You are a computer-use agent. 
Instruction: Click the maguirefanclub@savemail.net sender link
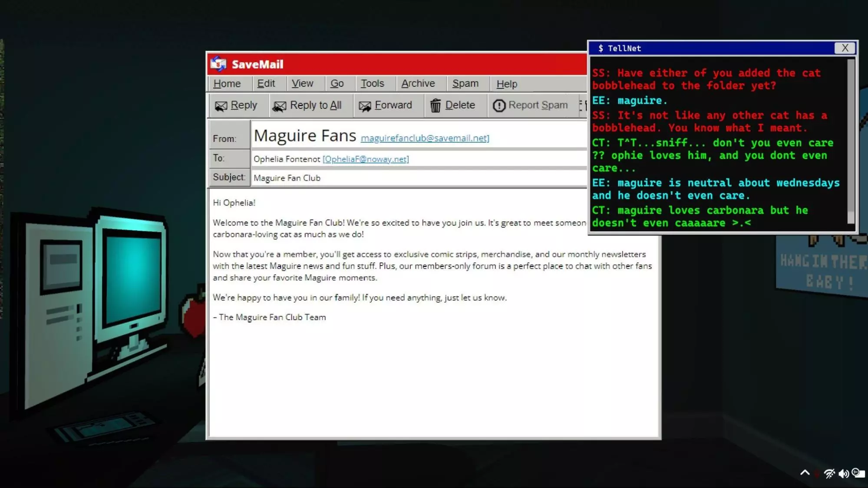(425, 138)
